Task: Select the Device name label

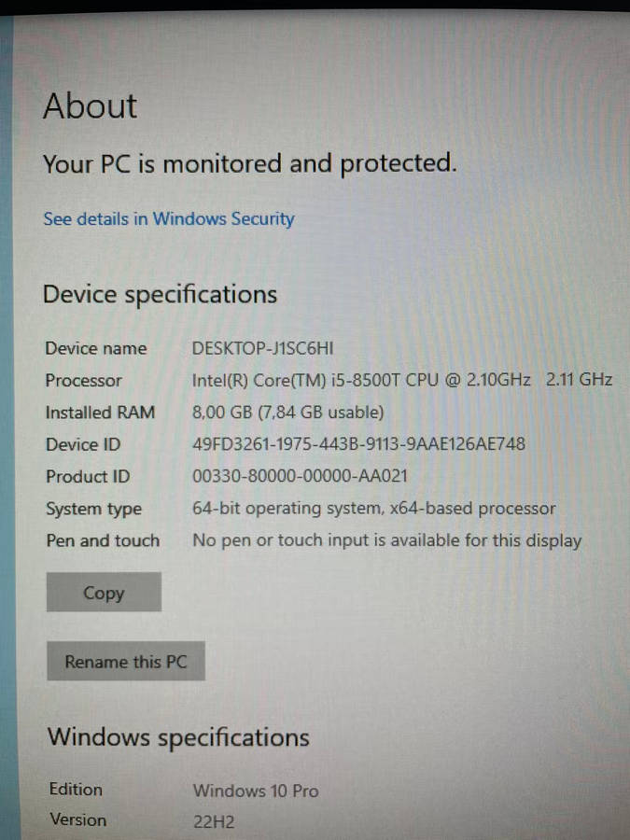Action: 95,348
